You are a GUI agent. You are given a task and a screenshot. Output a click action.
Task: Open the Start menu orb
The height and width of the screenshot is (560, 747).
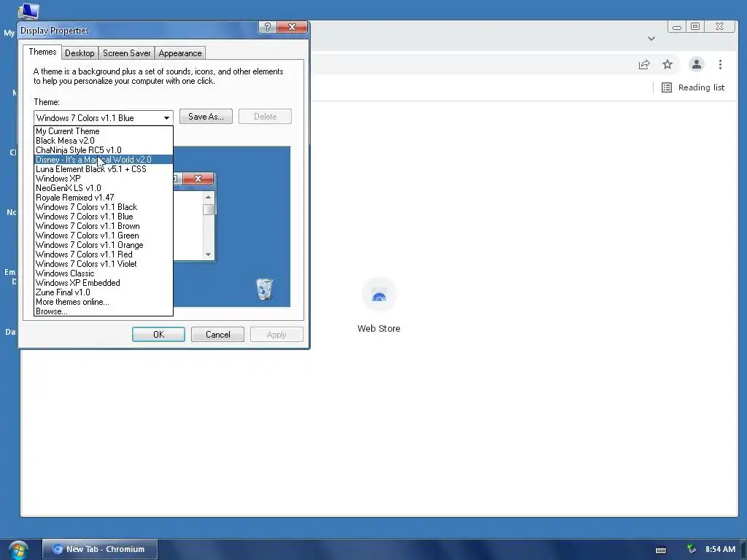click(x=18, y=550)
